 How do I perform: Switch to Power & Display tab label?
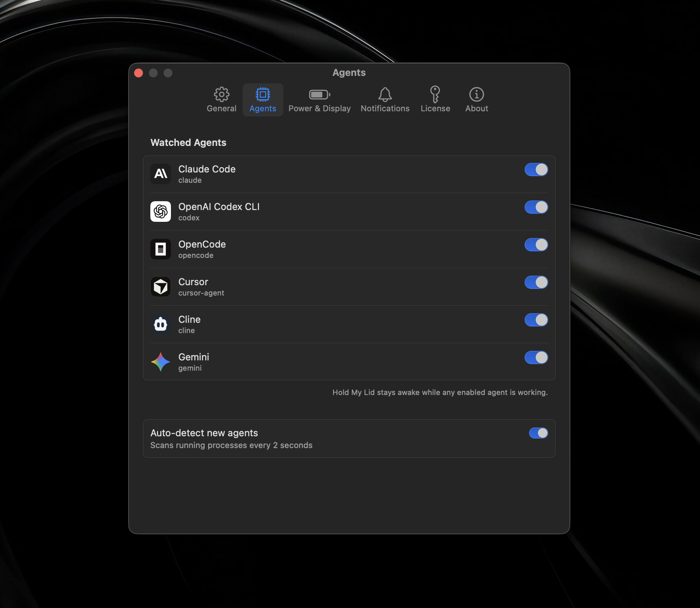tap(319, 108)
